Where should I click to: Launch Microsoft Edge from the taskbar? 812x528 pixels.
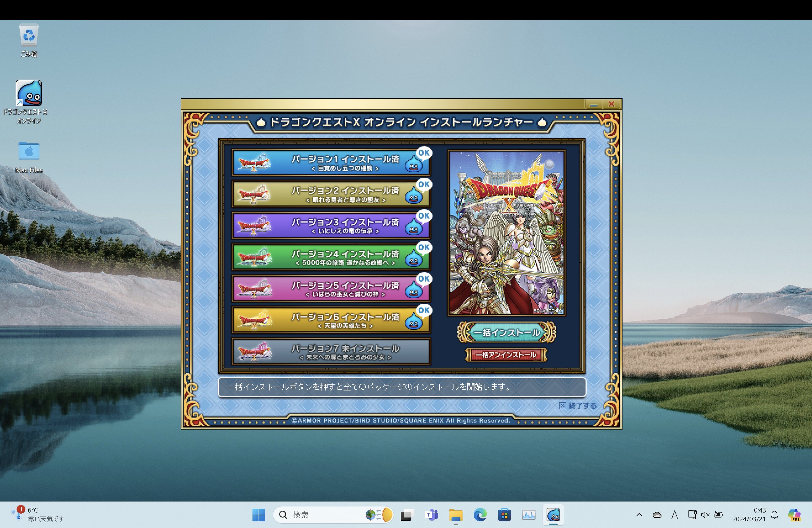(x=480, y=515)
